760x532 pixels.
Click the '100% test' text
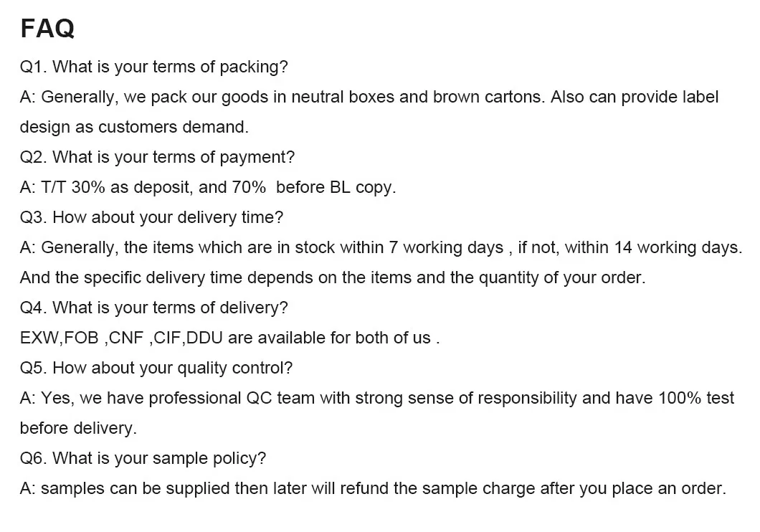[696, 398]
